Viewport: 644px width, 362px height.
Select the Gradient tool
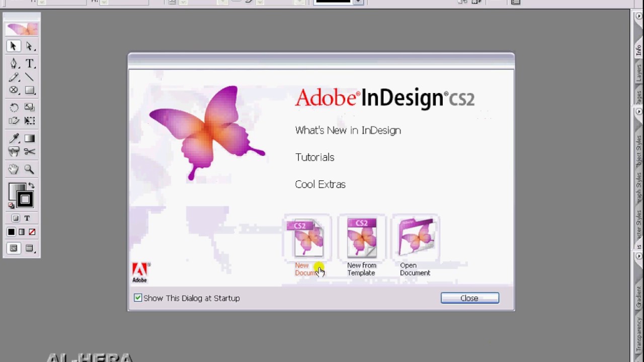pyautogui.click(x=29, y=138)
